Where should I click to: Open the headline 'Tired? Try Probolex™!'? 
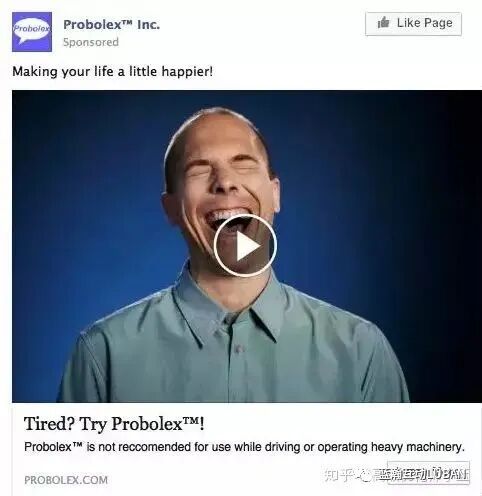click(114, 424)
